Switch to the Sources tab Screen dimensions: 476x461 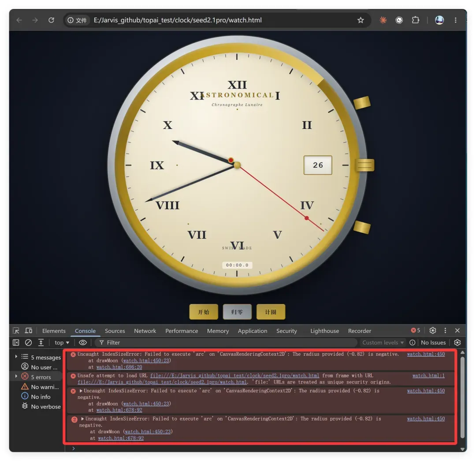point(115,331)
